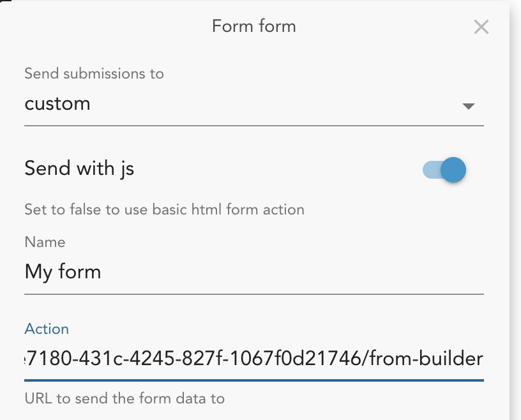Open the Send submissions to dropdown arrow
Screen dimensions: 521x420
coord(469,106)
